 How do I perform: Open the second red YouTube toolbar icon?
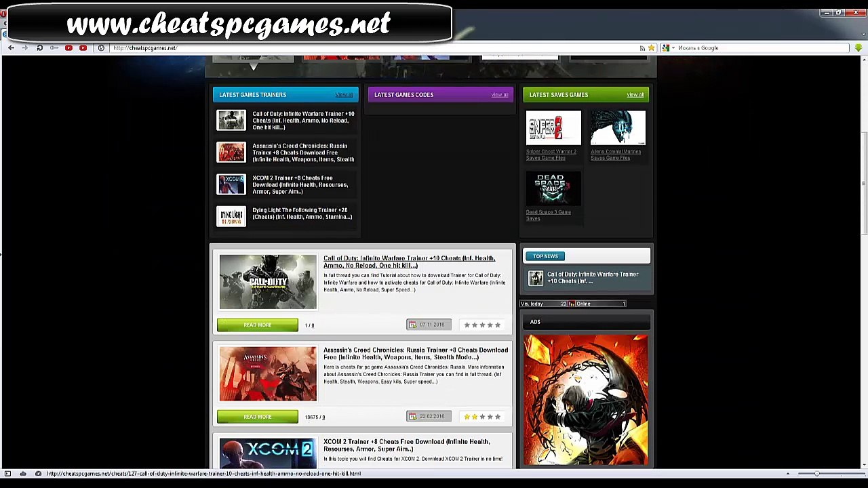[x=83, y=47]
